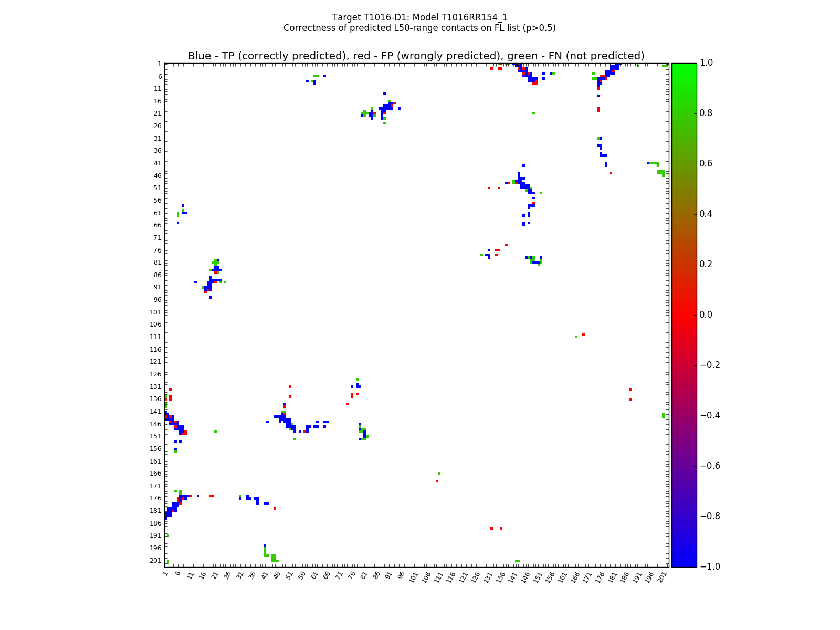Click y-axis tick label 201
Image resolution: width=840 pixels, height=630 pixels.
click(x=155, y=561)
